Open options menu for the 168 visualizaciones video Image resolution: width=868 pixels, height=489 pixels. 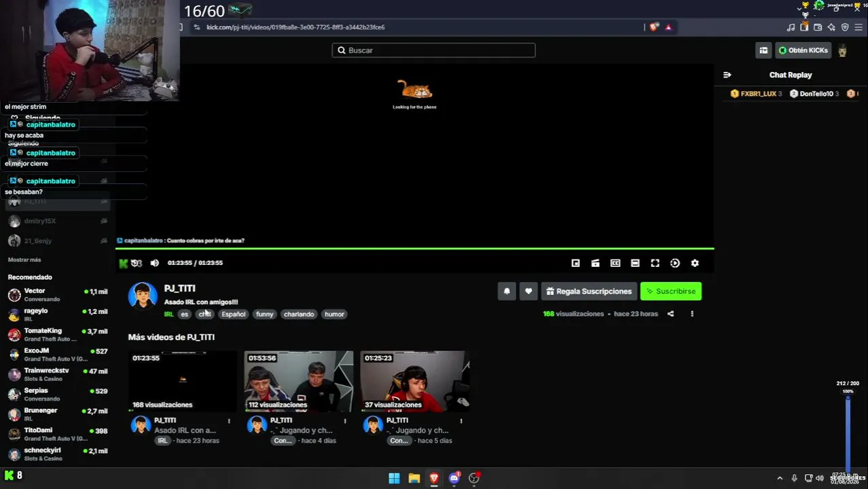point(229,421)
